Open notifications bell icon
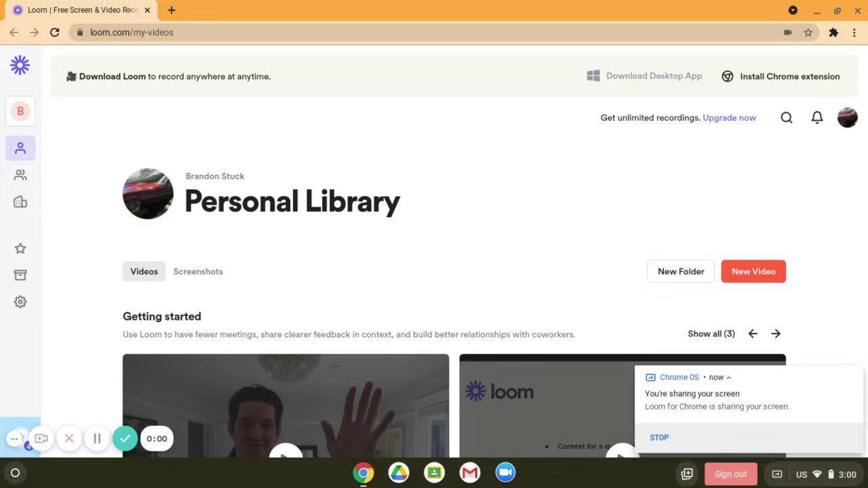 coord(817,118)
